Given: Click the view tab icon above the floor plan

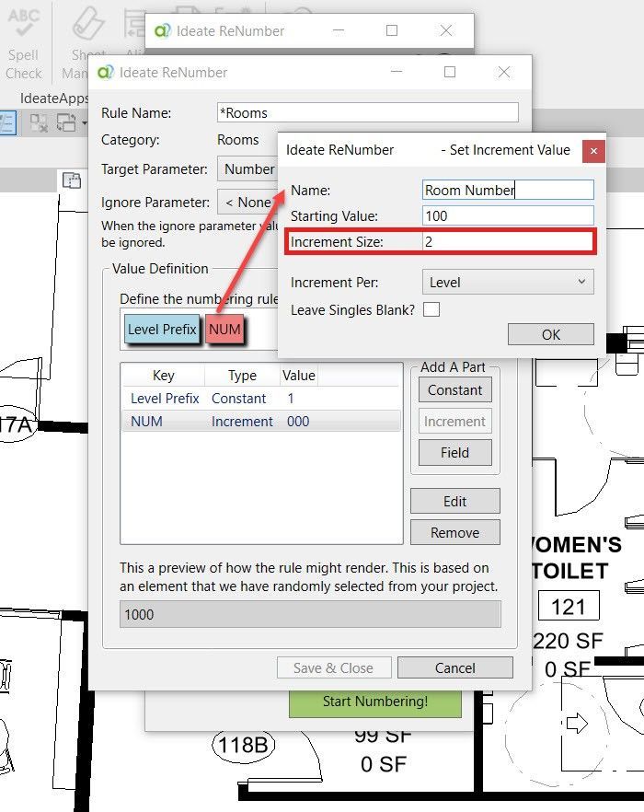Looking at the screenshot, I should 72,180.
